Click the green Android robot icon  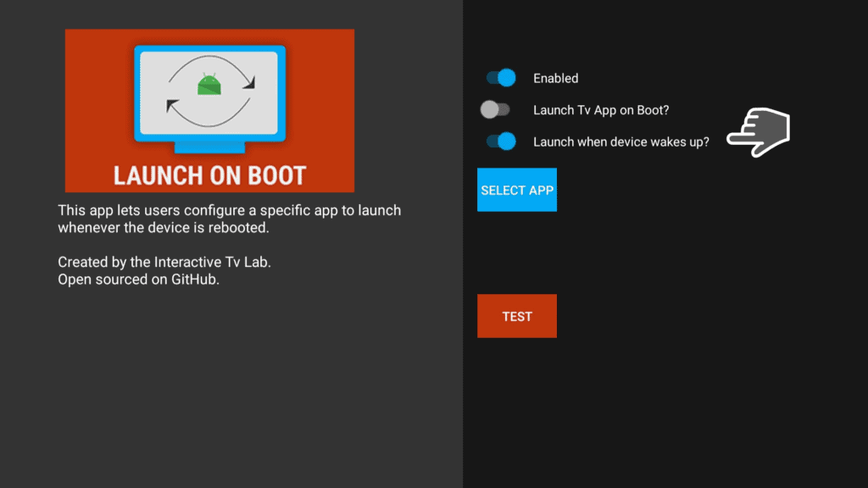coord(209,85)
